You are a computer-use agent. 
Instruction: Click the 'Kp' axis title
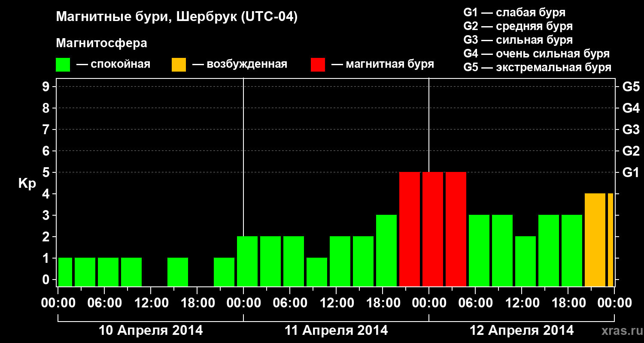(27, 184)
